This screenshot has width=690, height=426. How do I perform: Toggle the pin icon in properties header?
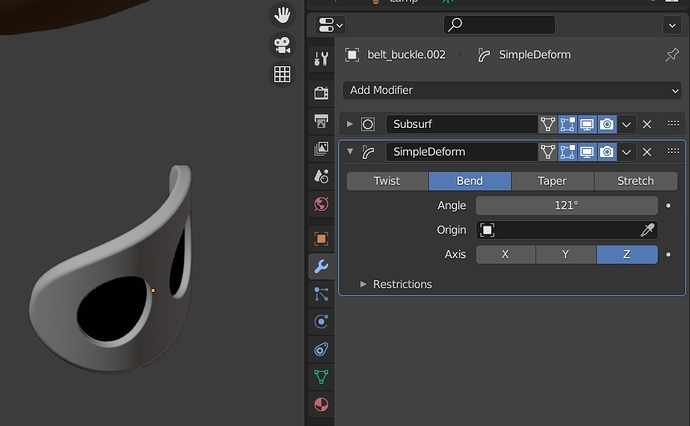tap(672, 55)
